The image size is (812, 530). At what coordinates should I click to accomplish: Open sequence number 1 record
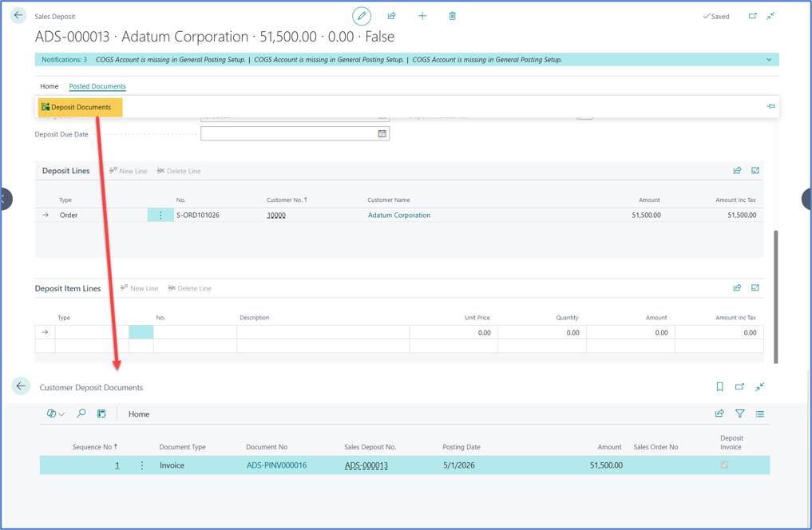[117, 465]
